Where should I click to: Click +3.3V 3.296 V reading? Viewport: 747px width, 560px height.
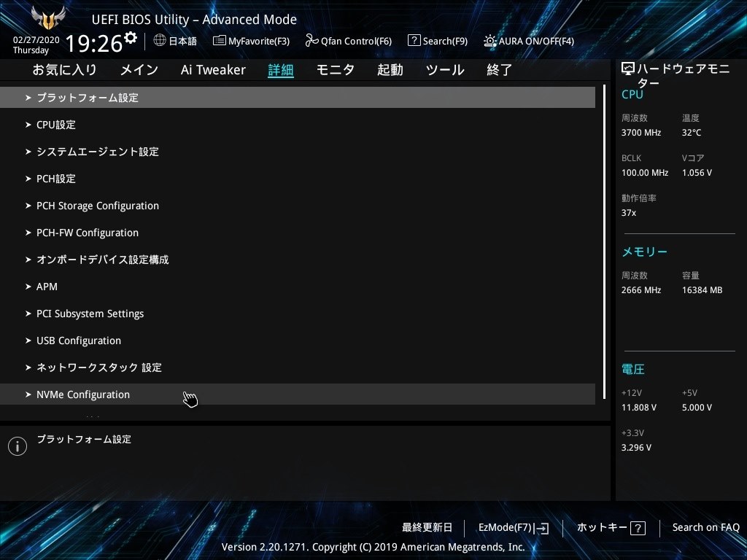click(x=636, y=448)
